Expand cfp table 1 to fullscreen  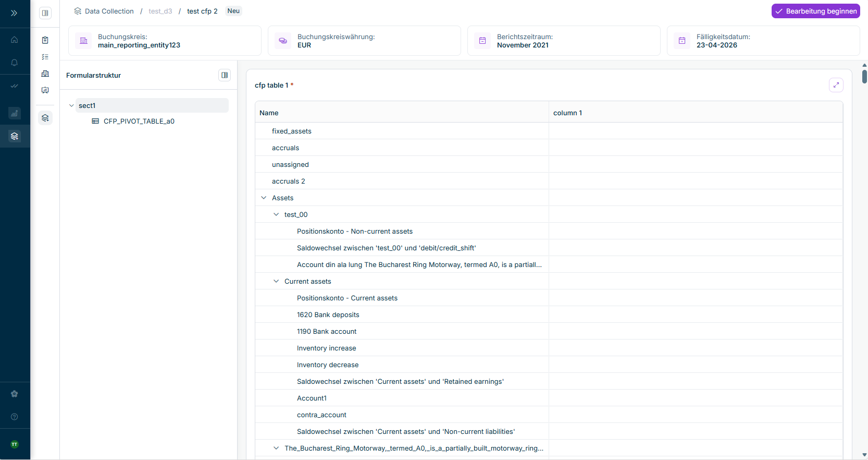[836, 85]
